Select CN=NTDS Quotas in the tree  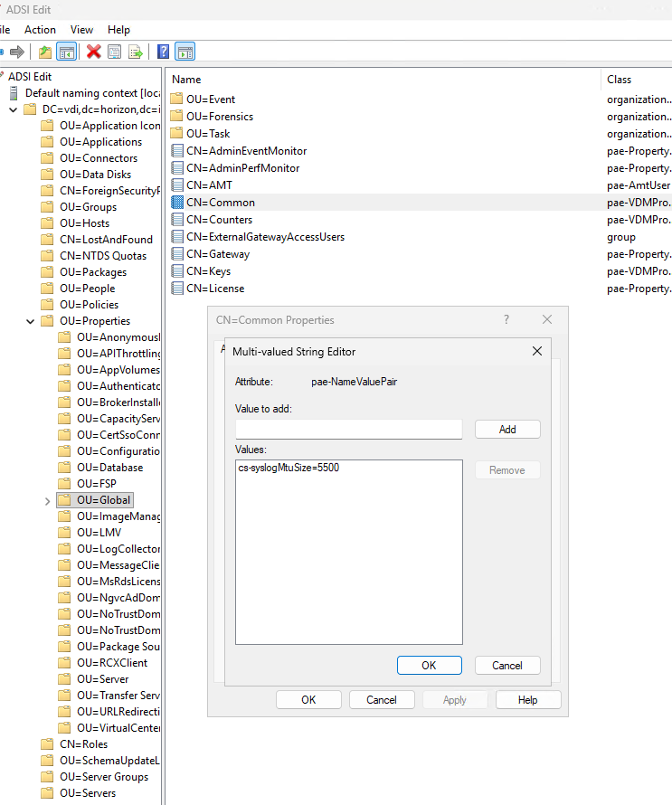click(x=103, y=256)
